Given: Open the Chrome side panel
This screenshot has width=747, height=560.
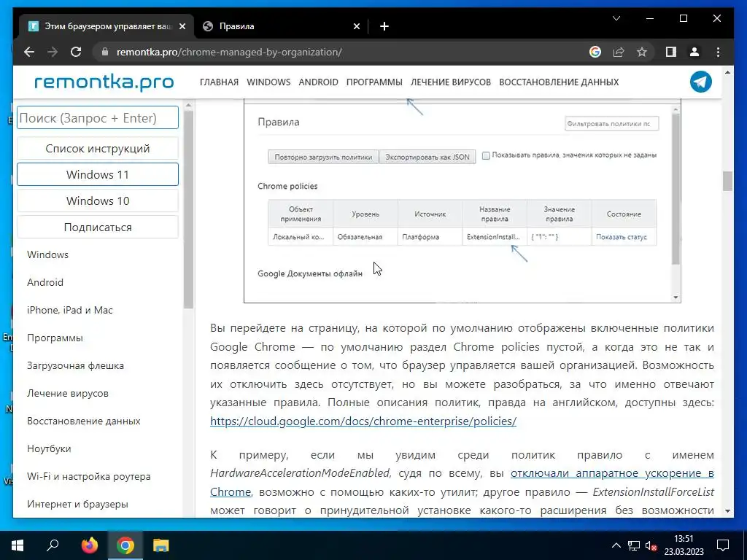Looking at the screenshot, I should coord(671,52).
